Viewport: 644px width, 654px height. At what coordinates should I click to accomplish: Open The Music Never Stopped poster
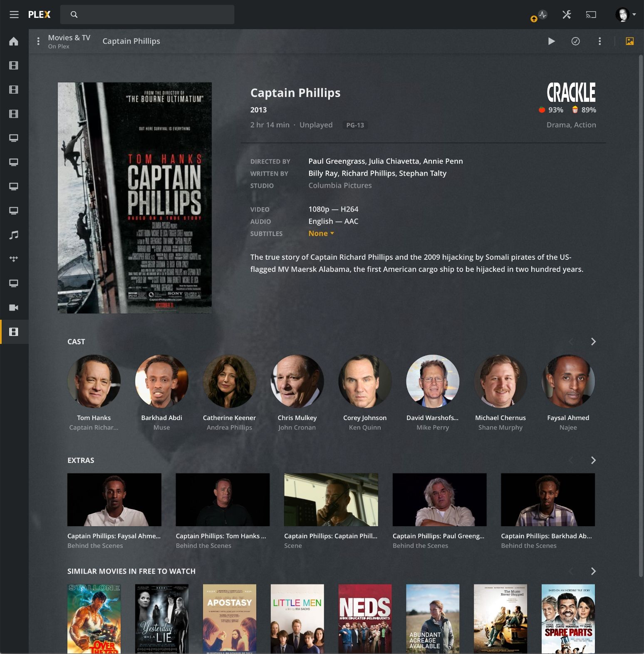pos(500,619)
